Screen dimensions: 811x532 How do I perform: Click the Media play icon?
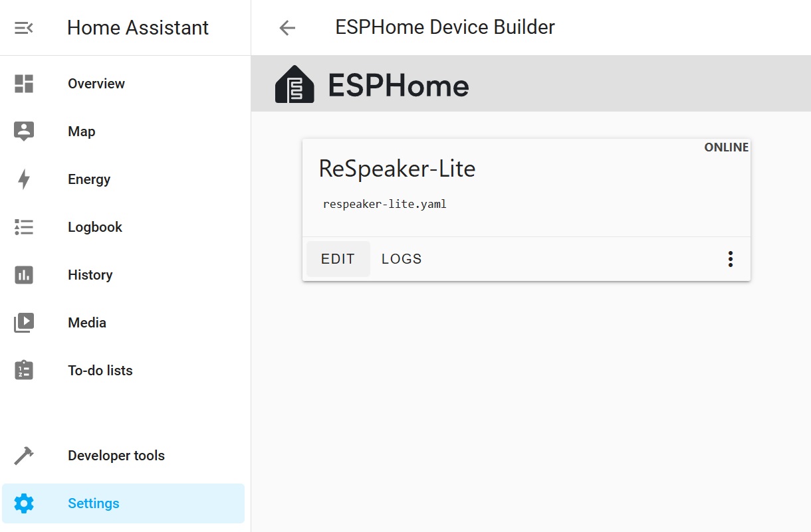24,323
